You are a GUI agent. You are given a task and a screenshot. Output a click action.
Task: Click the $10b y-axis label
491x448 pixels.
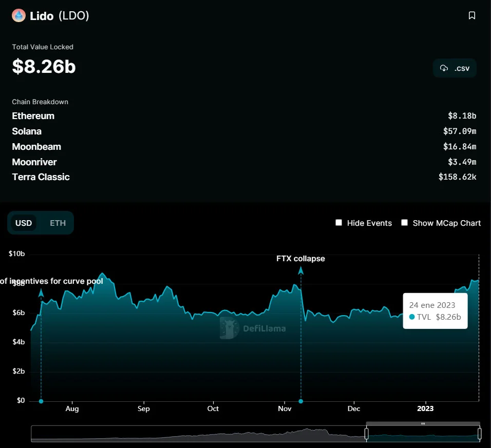tap(16, 254)
